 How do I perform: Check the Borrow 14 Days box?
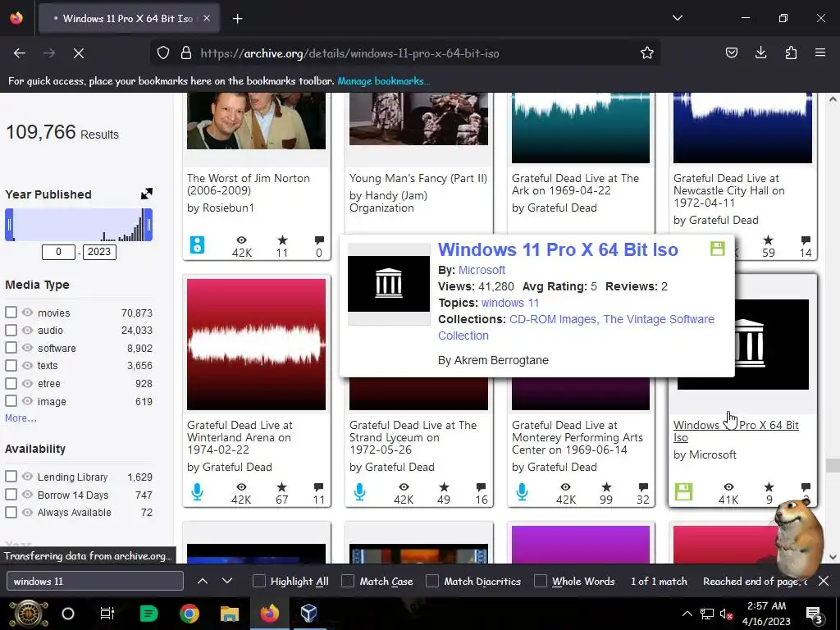pyautogui.click(x=11, y=495)
